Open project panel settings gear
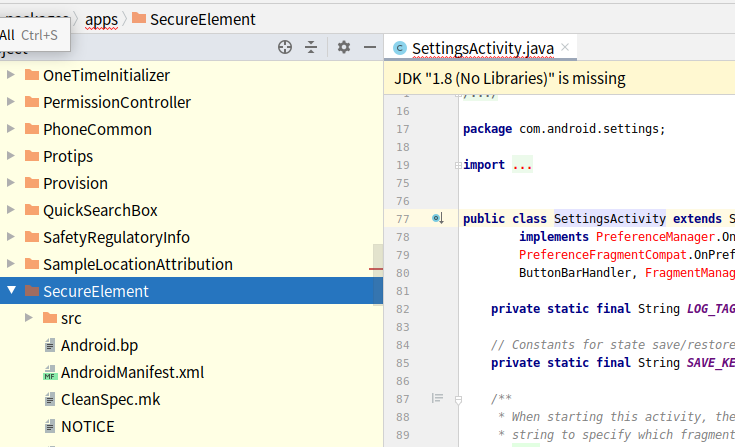735x447 pixels. (344, 47)
